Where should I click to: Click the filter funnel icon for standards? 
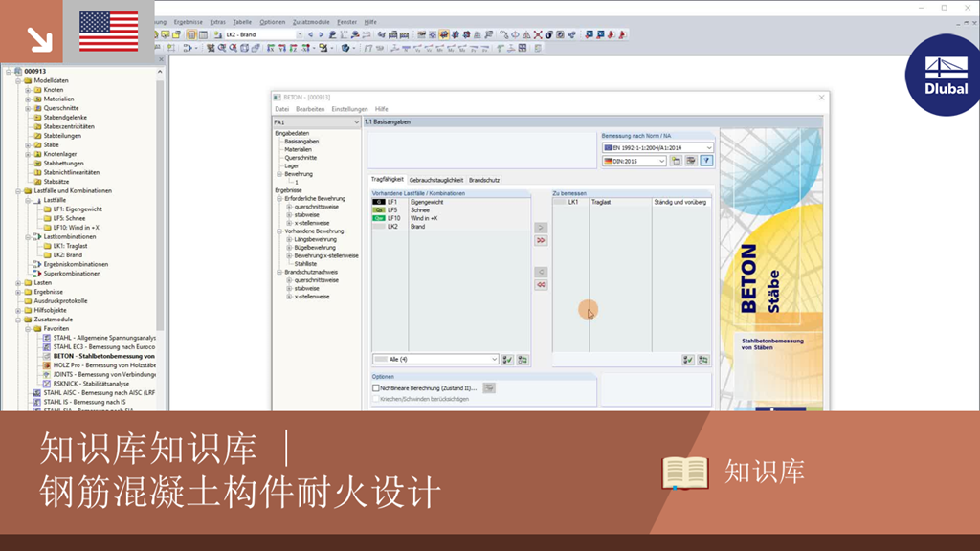pyautogui.click(x=706, y=161)
